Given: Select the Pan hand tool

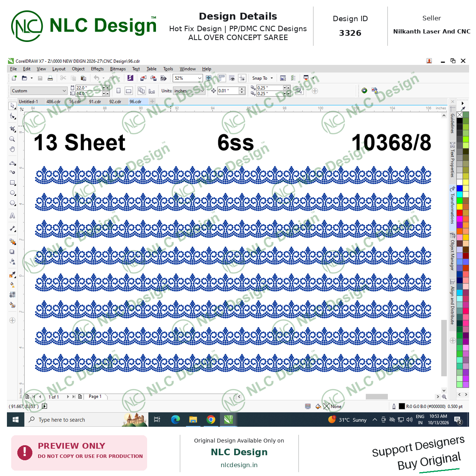Looking at the screenshot, I should [x=12, y=149].
